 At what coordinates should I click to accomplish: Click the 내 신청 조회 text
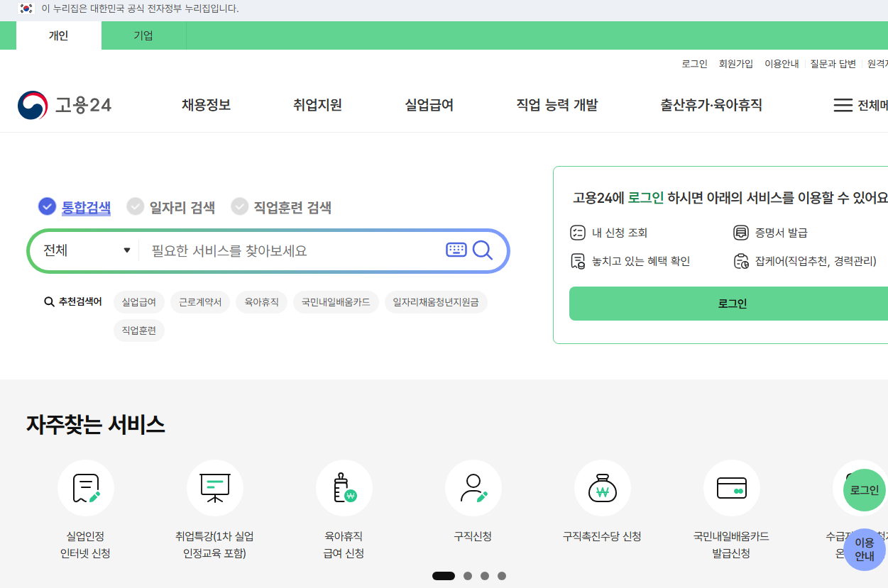[x=620, y=233]
